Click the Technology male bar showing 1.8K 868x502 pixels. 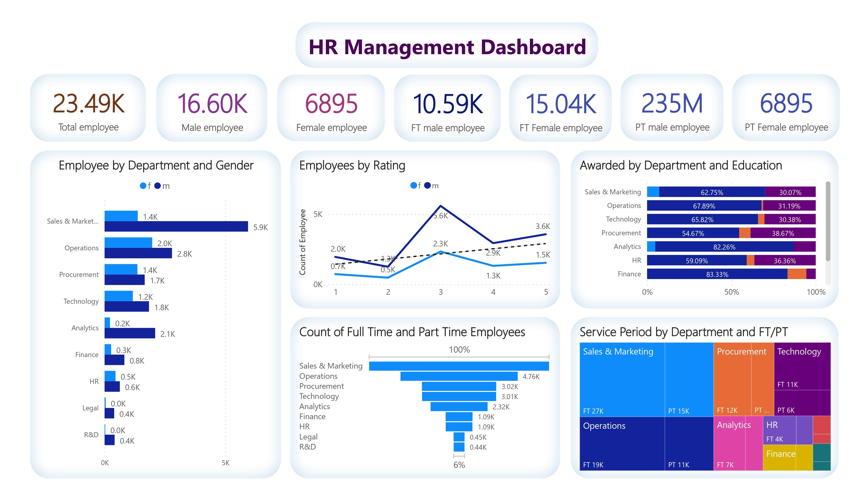127,307
